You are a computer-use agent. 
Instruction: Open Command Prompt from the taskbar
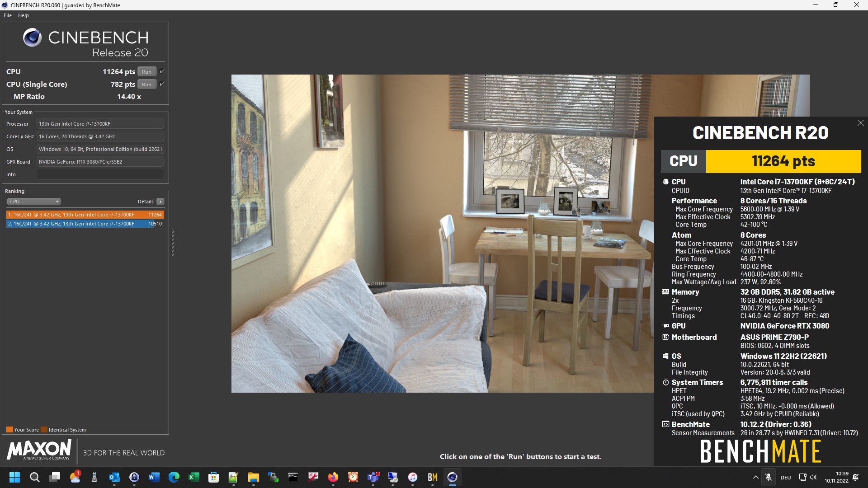293,477
